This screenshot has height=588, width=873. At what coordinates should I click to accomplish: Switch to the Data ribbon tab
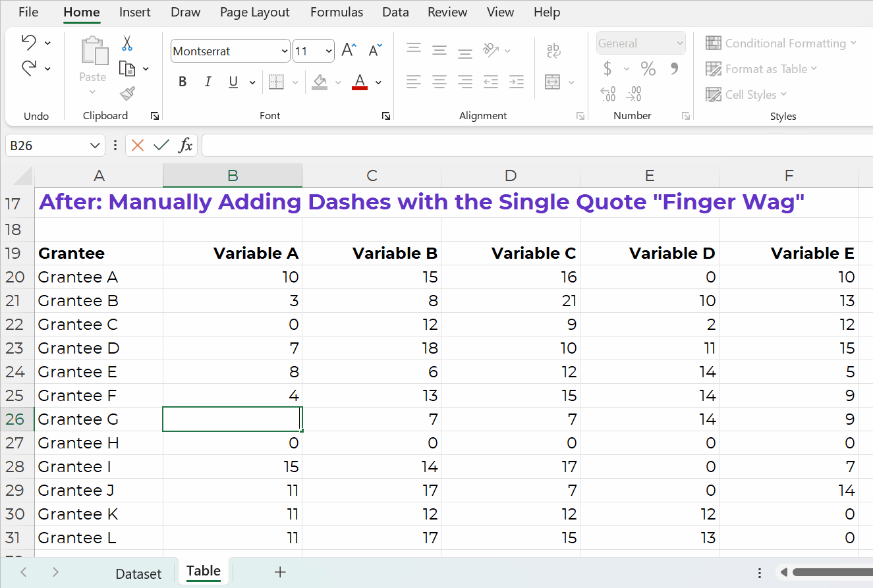[395, 12]
